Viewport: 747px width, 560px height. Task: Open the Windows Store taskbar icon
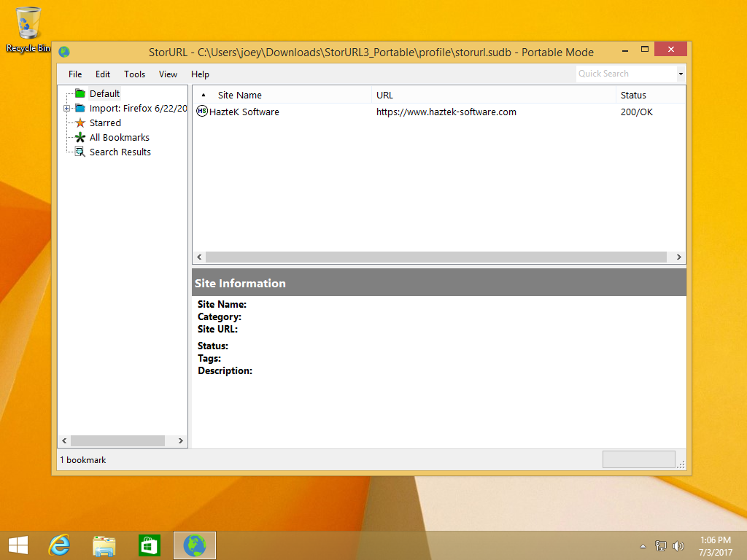coord(149,545)
